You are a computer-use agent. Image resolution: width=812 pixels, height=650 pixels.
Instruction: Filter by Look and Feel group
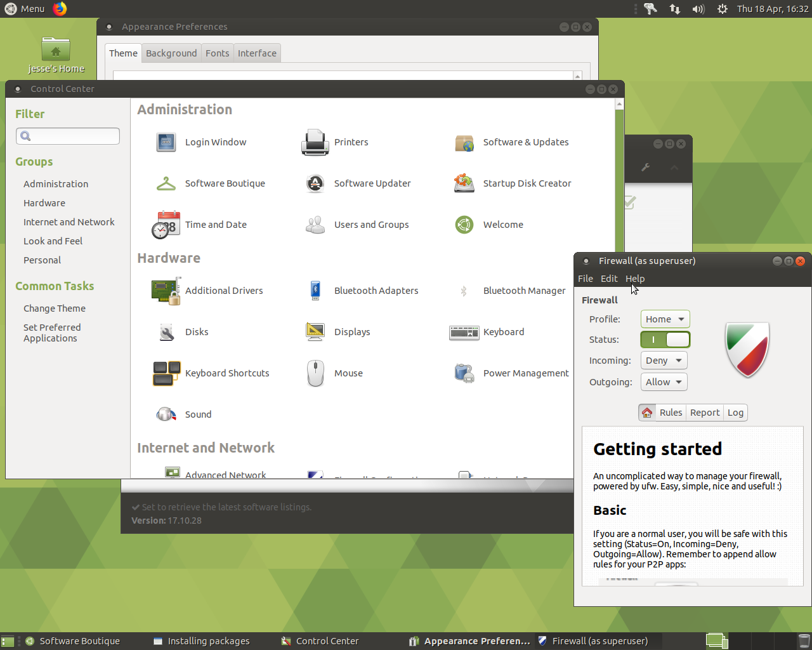pyautogui.click(x=53, y=241)
